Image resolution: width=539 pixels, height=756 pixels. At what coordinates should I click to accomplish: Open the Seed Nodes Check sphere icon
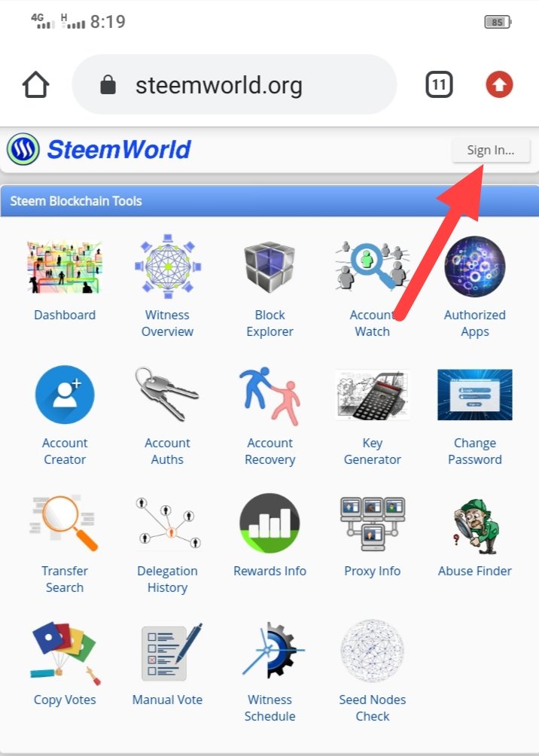pos(372,651)
